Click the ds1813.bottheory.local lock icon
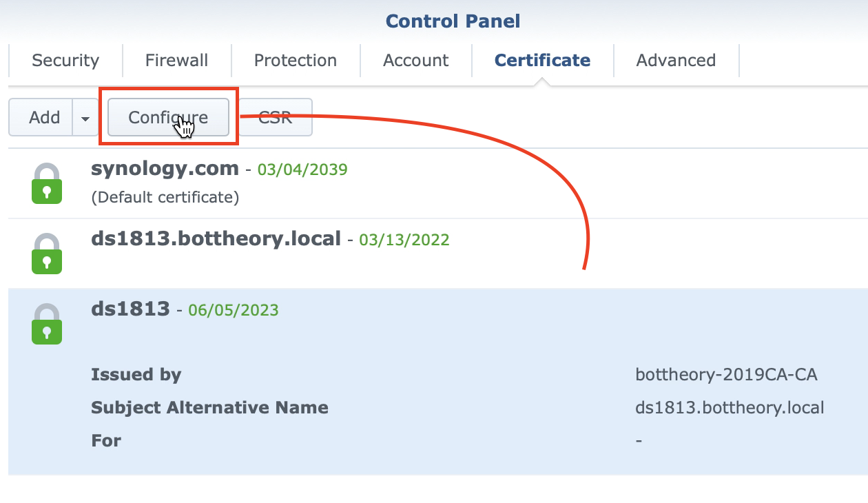The height and width of the screenshot is (503, 868). [47, 254]
